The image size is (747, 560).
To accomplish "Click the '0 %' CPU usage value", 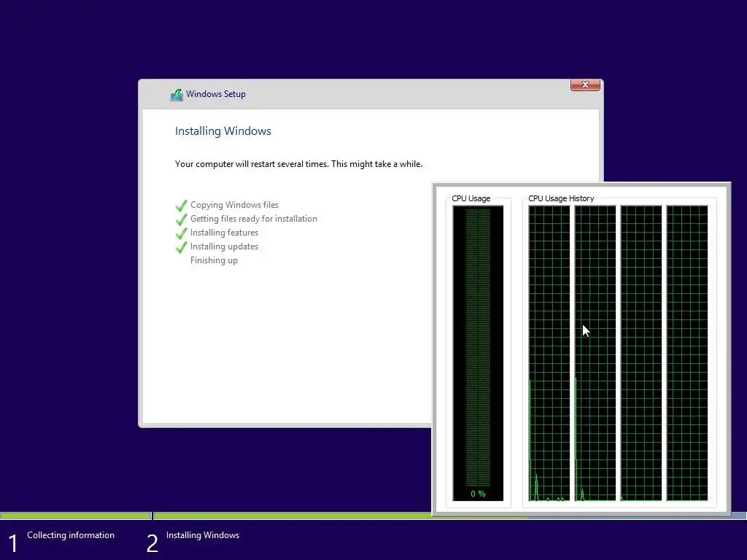I will click(x=478, y=494).
